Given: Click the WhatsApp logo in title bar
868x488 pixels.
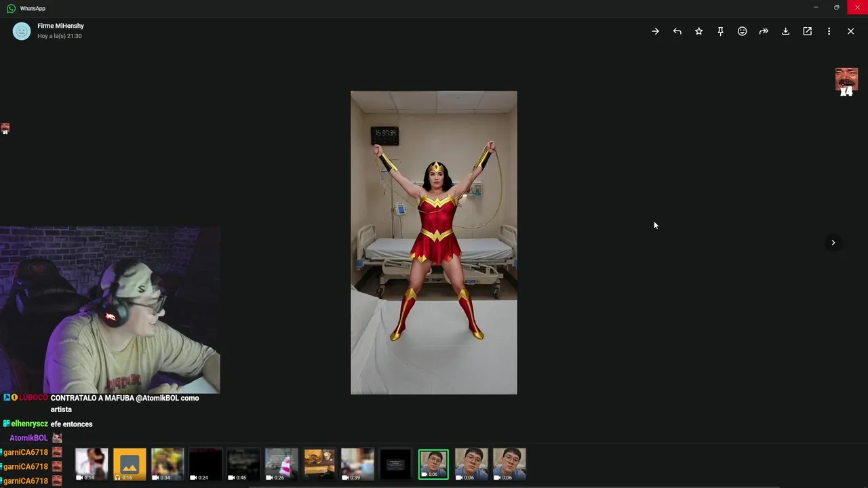Looking at the screenshot, I should [11, 8].
